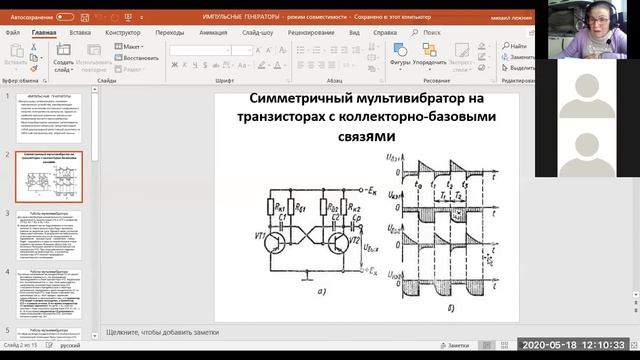
Task: Click the Text Direction icon
Action: pos(372,47)
